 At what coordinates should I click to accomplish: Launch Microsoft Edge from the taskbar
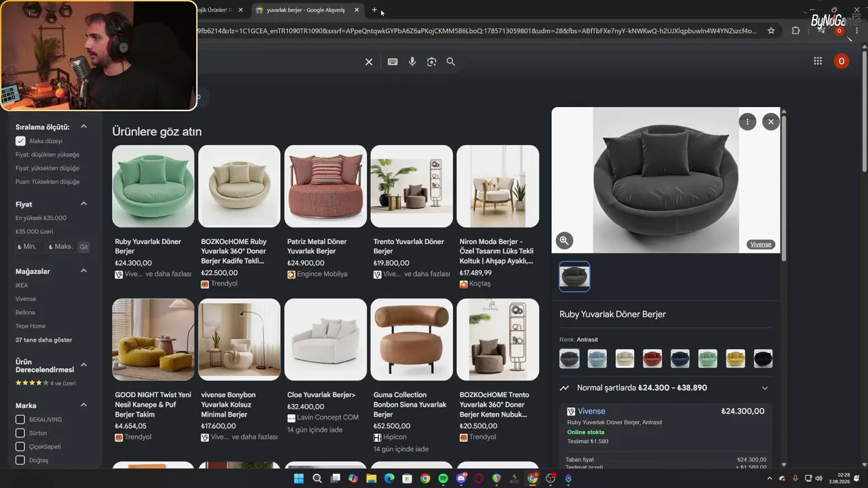[x=389, y=479]
